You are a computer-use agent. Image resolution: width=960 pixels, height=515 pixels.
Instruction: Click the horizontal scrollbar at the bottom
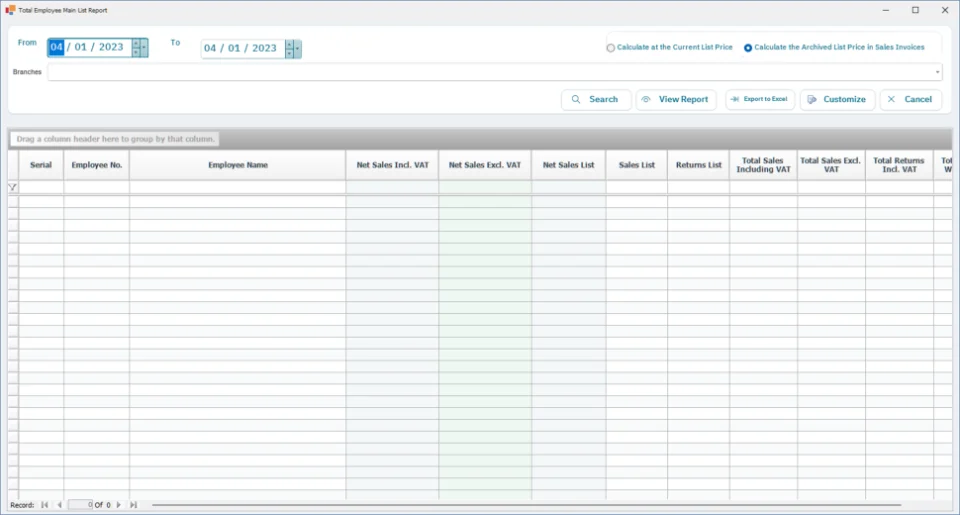click(527, 505)
